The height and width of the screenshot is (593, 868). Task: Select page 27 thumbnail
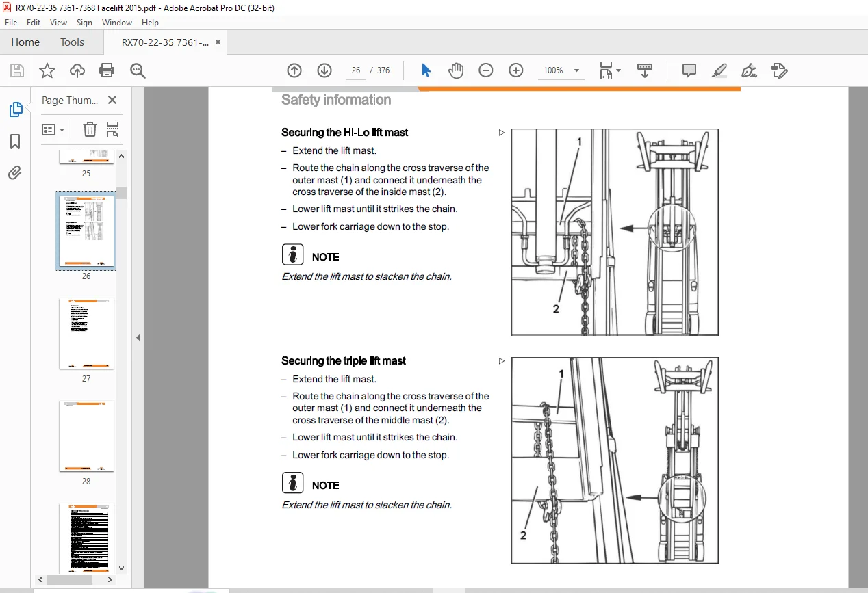click(86, 334)
